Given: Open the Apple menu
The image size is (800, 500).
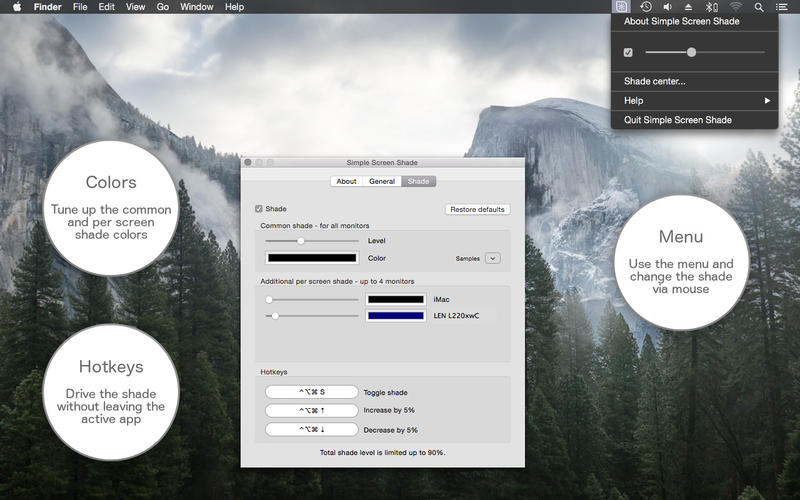Looking at the screenshot, I should (x=17, y=7).
